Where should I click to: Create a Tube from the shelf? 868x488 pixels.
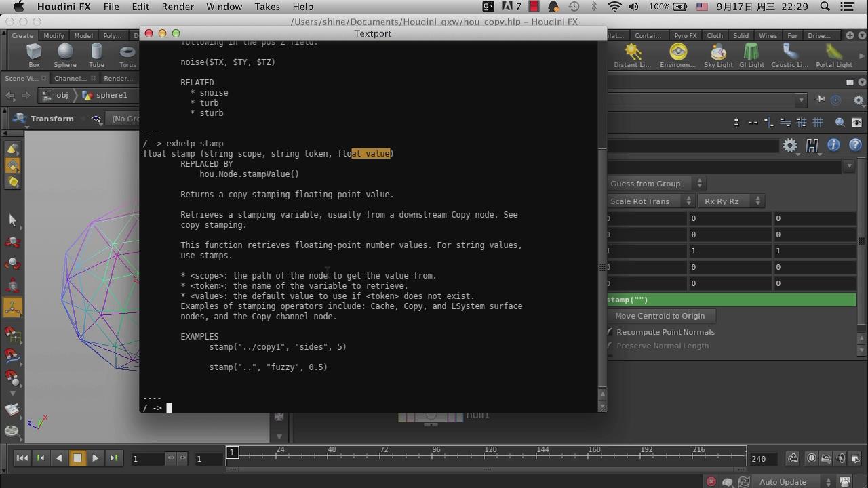(x=97, y=56)
